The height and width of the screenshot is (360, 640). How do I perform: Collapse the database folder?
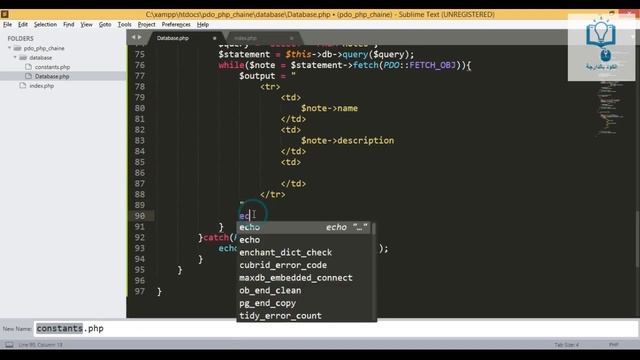pyautogui.click(x=15, y=58)
